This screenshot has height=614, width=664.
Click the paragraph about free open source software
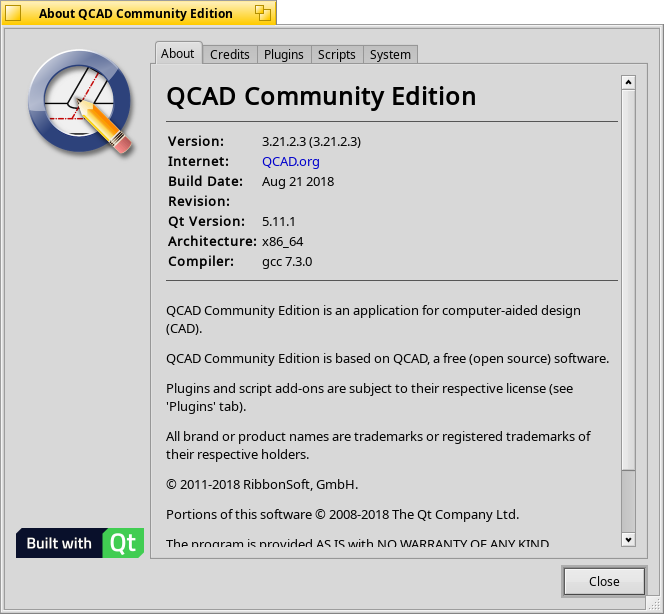387,359
